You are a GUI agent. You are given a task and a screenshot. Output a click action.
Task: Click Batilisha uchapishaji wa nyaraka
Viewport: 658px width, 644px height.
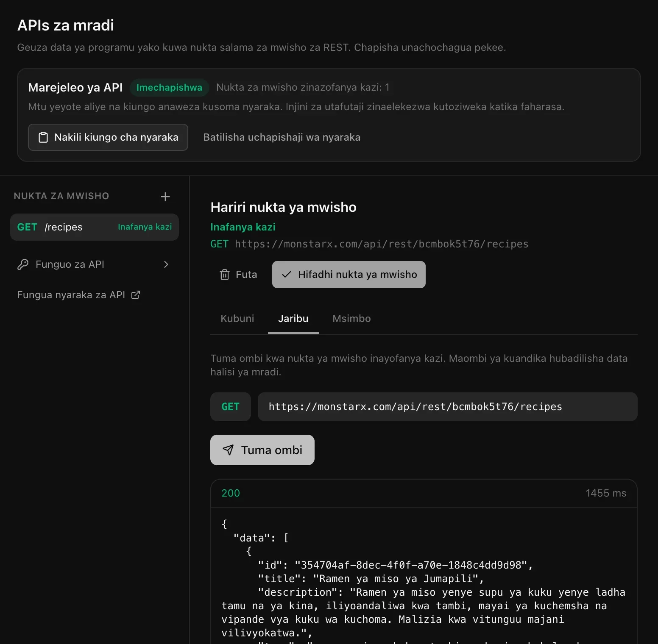[282, 137]
